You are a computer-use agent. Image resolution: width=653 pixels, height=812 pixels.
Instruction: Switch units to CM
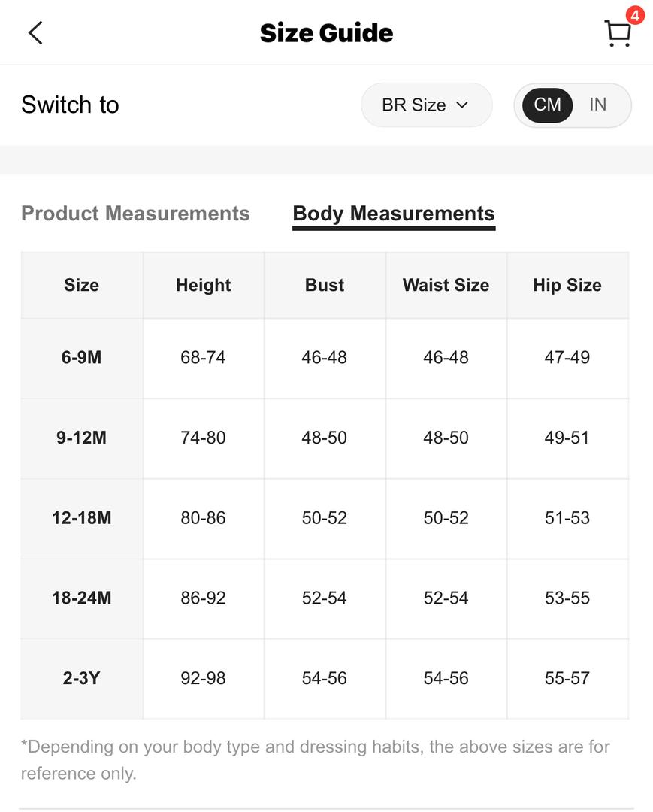pyautogui.click(x=547, y=105)
